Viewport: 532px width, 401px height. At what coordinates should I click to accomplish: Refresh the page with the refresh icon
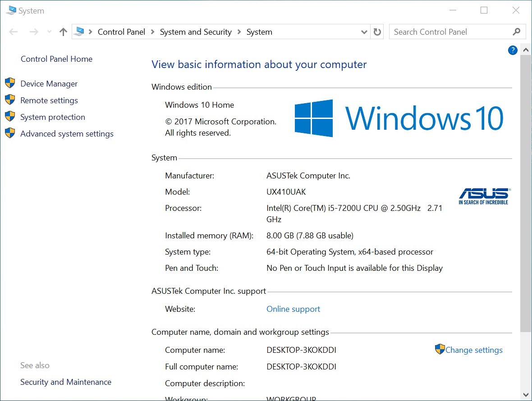pyautogui.click(x=377, y=32)
